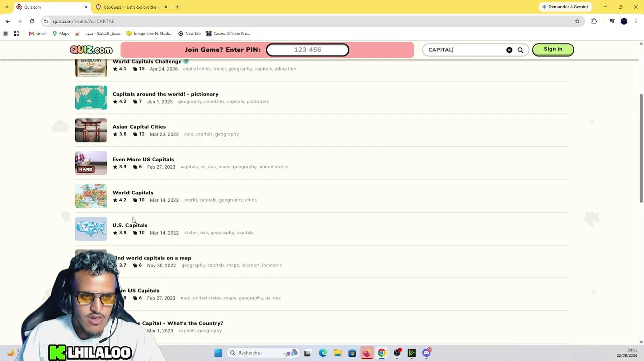Open the browser extensions menu

tap(594, 21)
